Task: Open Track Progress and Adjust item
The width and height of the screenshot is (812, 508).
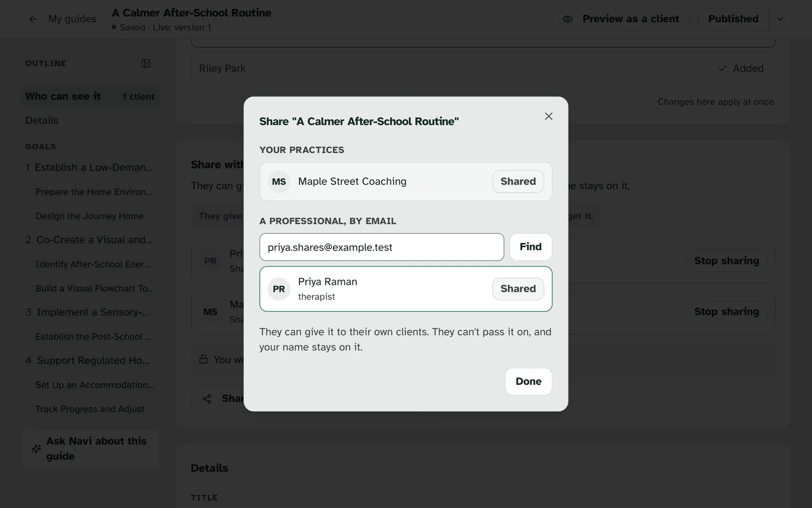Action: coord(90,409)
